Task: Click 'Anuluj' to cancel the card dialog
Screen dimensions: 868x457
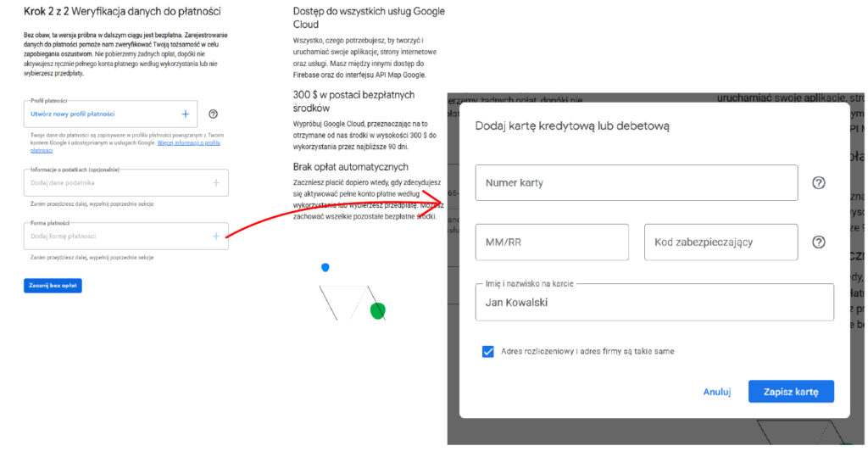Action: (x=716, y=392)
